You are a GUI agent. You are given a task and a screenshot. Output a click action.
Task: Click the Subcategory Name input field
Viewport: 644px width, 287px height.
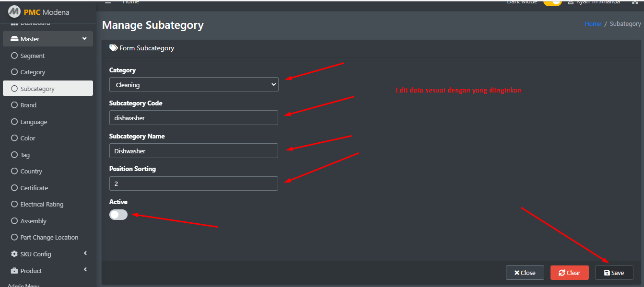pos(194,151)
